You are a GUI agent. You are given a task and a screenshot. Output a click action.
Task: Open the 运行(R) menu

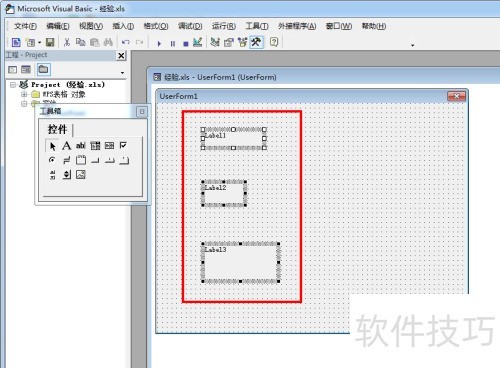coord(224,26)
